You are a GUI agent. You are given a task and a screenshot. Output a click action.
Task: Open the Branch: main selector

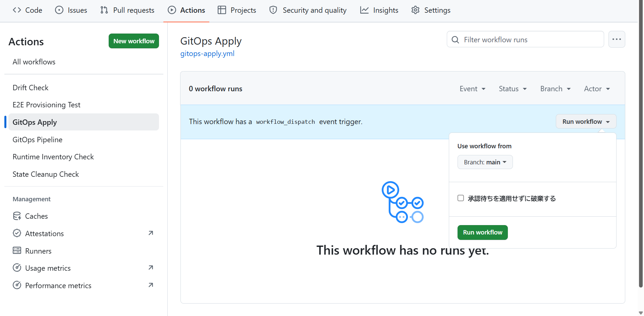[x=485, y=162]
